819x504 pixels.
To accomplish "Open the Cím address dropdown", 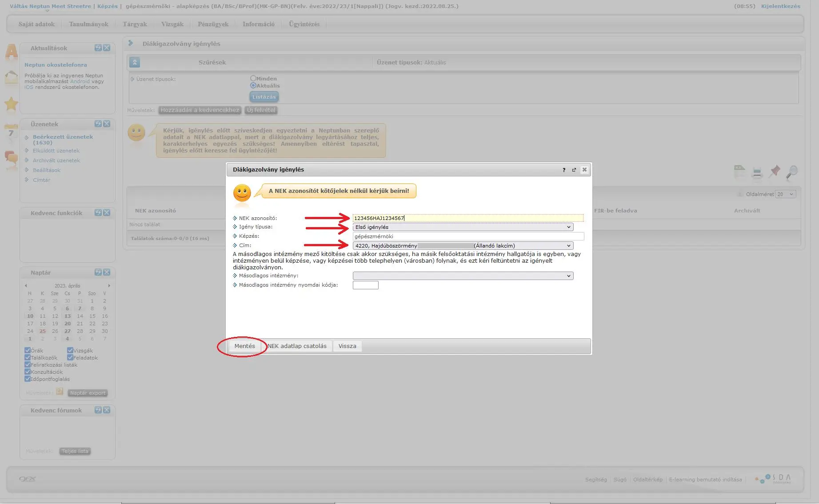I will pos(463,246).
